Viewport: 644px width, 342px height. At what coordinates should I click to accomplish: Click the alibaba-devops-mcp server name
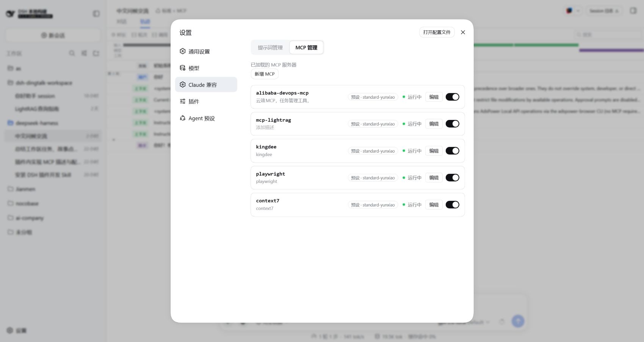click(x=282, y=93)
